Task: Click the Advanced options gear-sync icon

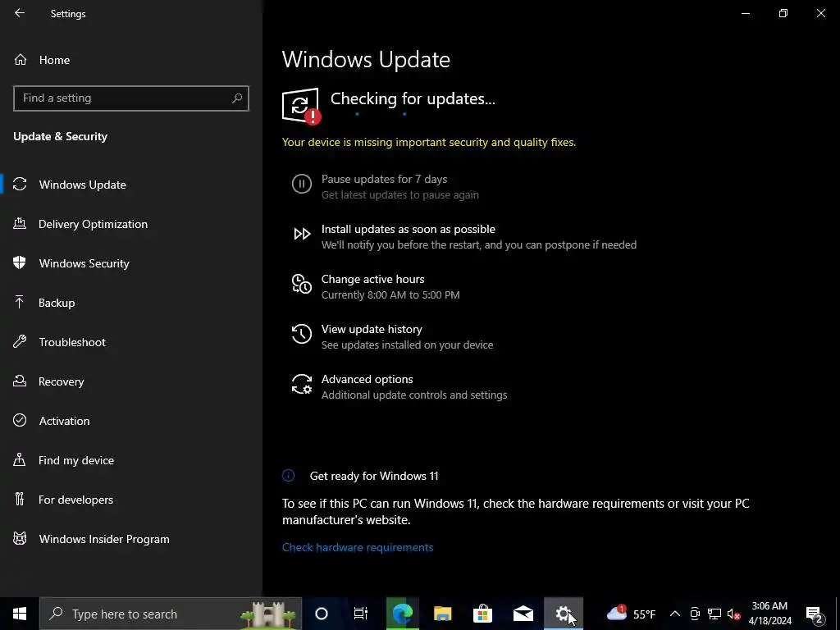Action: tap(302, 384)
